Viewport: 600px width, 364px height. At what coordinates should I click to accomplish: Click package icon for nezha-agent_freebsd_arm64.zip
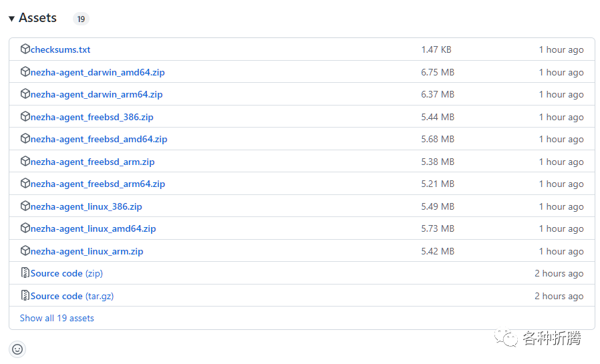(25, 183)
